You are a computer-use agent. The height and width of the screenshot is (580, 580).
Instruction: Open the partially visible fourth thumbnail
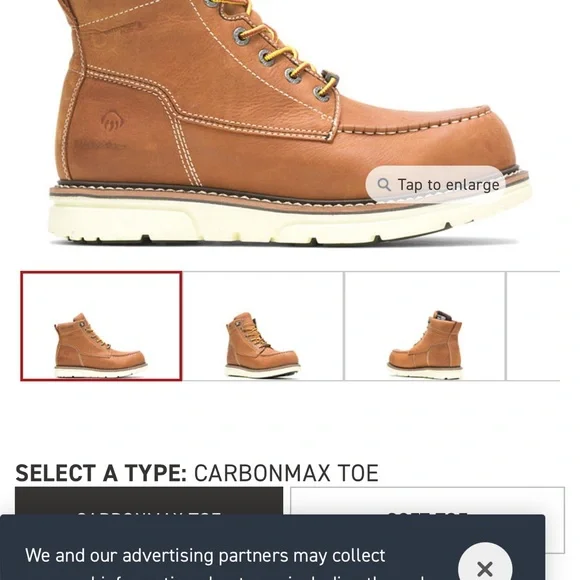click(533, 326)
